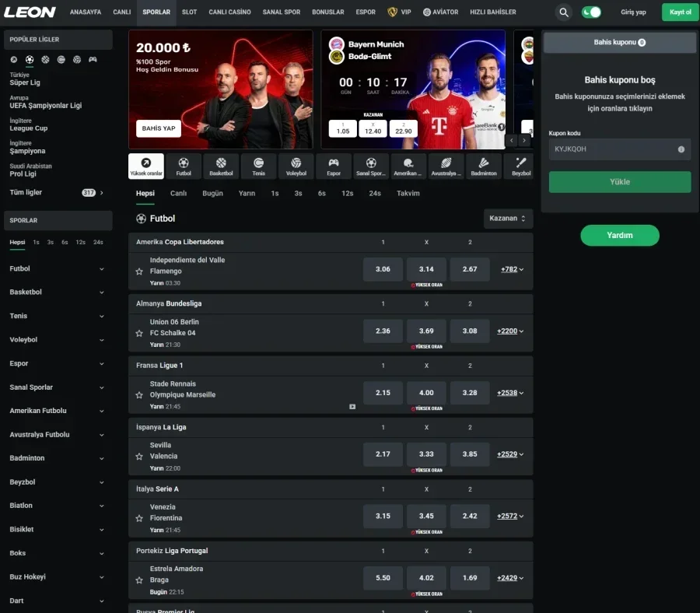Open the search magnifier icon
Image resolution: width=700 pixels, height=613 pixels.
tap(564, 12)
